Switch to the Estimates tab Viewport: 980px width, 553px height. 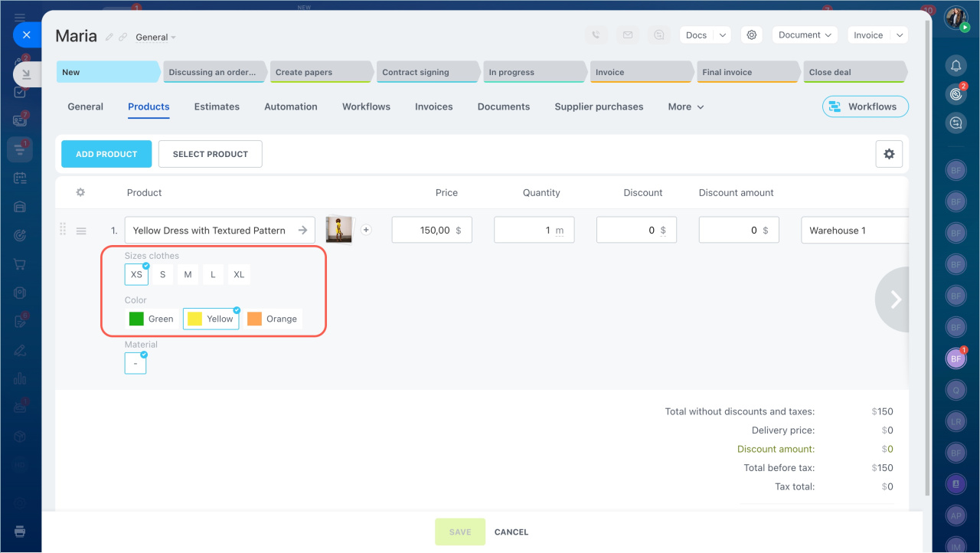pyautogui.click(x=217, y=107)
